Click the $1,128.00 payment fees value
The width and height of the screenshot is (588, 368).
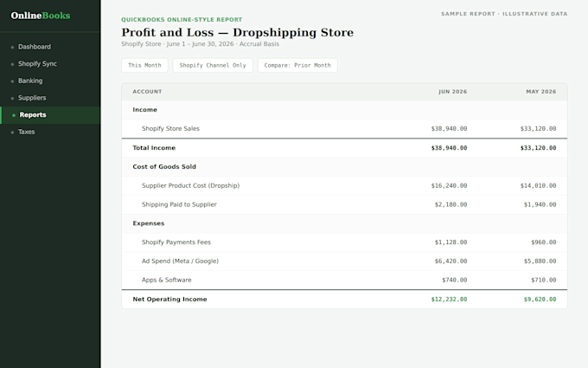coord(451,242)
